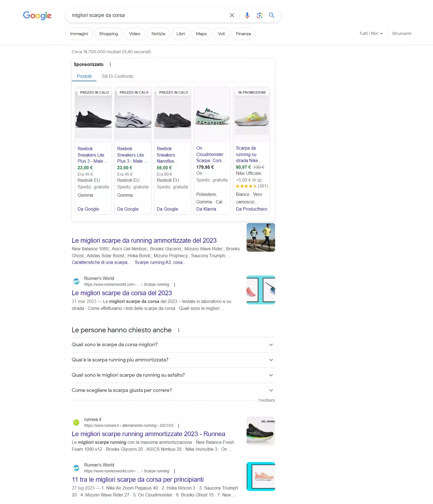The image size is (433, 504).
Task: Filter results by Maps
Action: (201, 34)
